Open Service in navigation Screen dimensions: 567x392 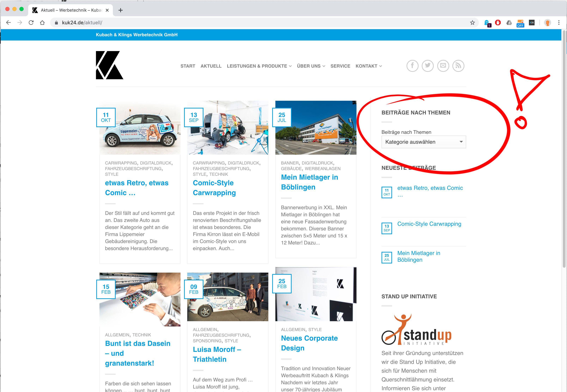click(340, 66)
